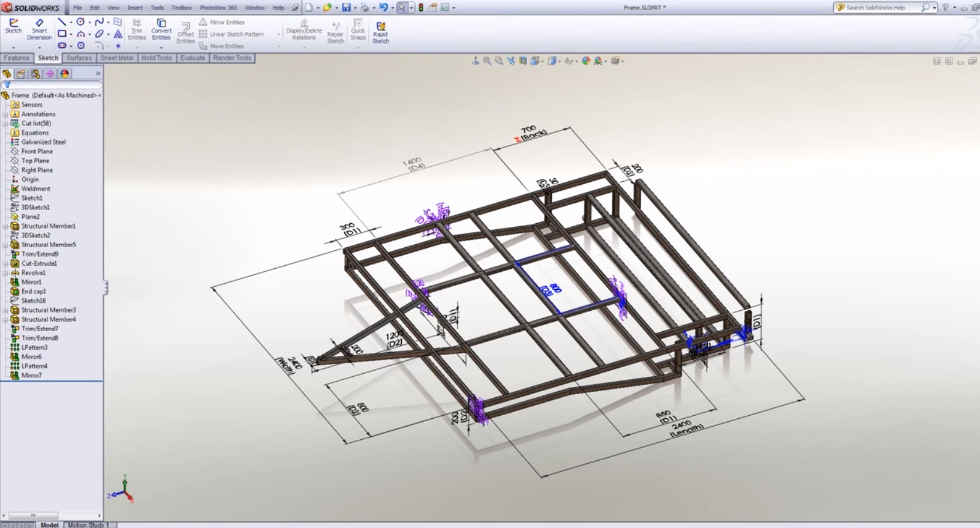Click the Zoom to Fit icon
Screen dimensions: 980x528
[487, 61]
